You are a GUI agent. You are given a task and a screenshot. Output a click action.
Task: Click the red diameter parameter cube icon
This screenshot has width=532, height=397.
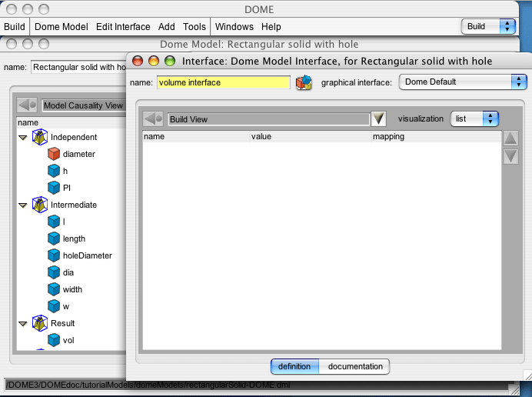pyautogui.click(x=54, y=154)
